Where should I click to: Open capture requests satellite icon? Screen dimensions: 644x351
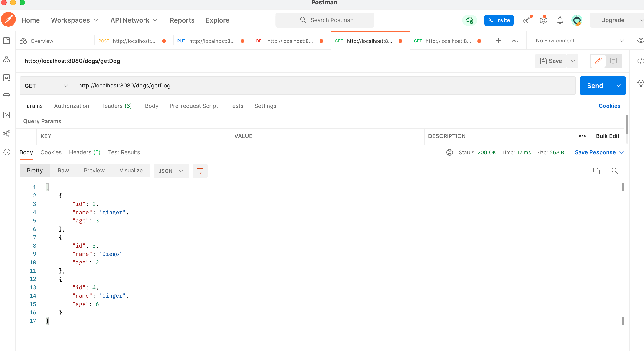click(x=527, y=20)
